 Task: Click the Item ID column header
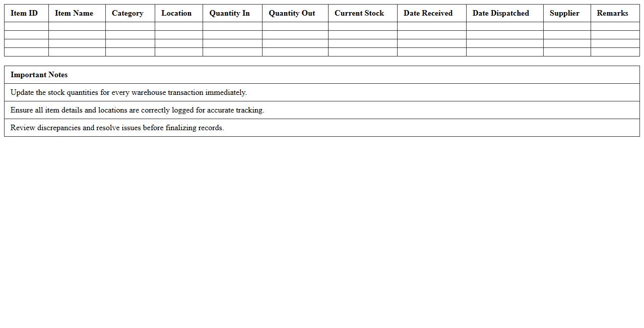(x=24, y=13)
